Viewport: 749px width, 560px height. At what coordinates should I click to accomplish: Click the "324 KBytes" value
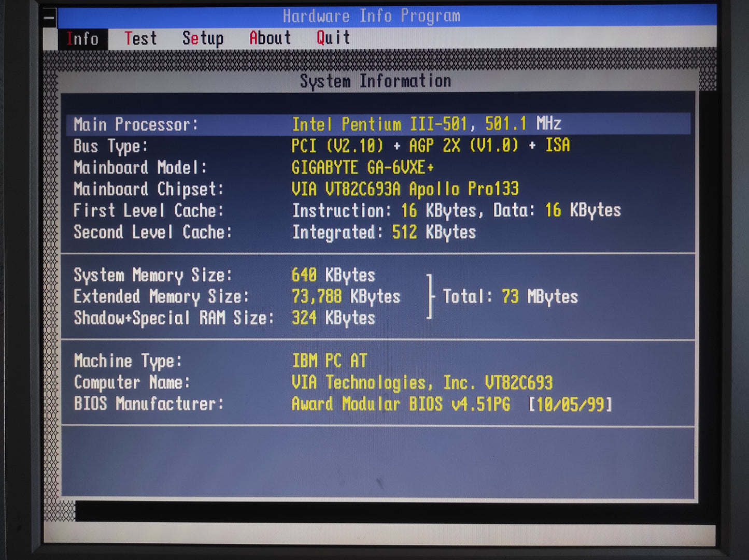333,318
